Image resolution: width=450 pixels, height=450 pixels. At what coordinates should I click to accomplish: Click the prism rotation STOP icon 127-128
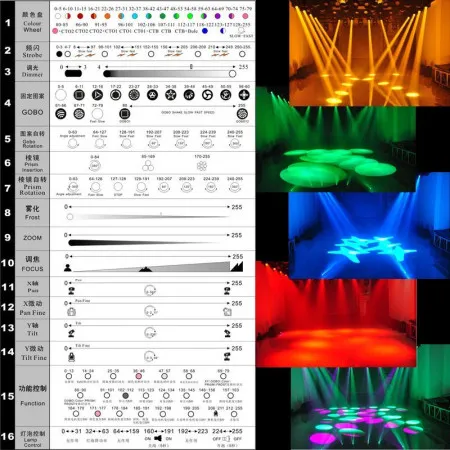pos(118,187)
